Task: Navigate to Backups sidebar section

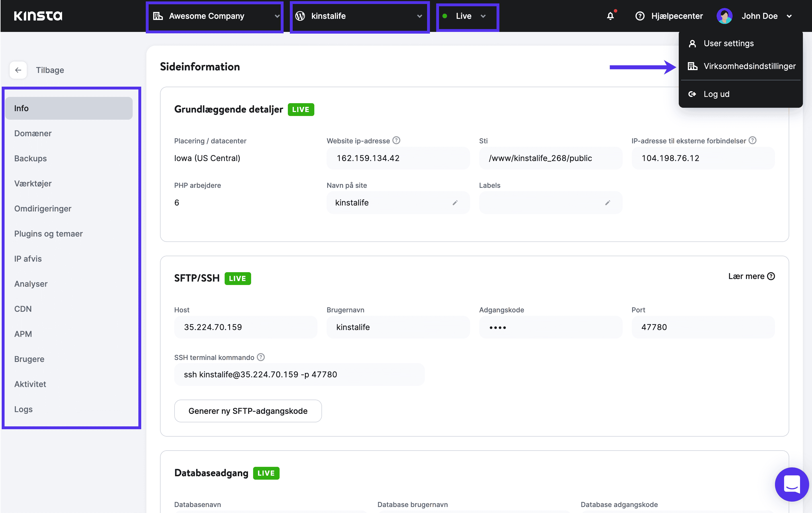Action: coord(30,158)
